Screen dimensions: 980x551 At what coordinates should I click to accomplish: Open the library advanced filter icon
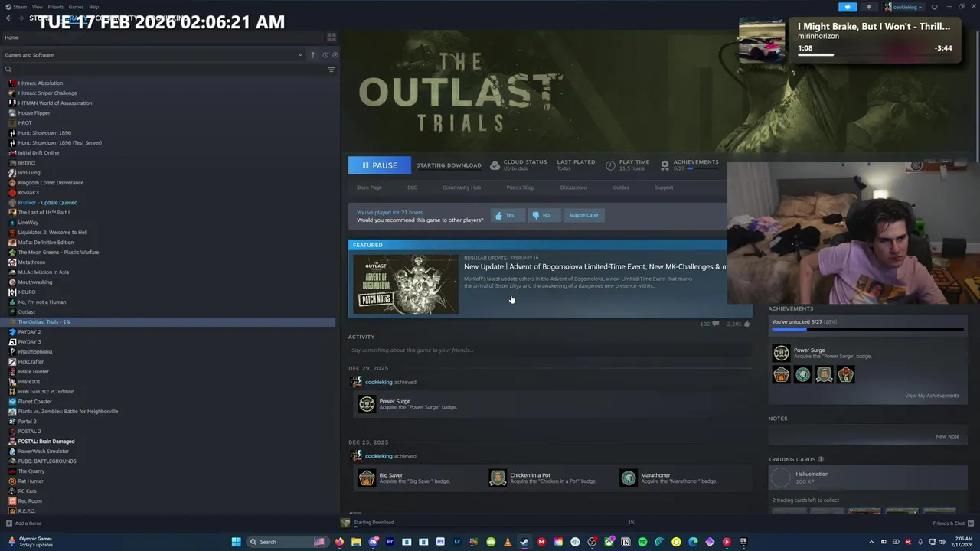point(332,70)
